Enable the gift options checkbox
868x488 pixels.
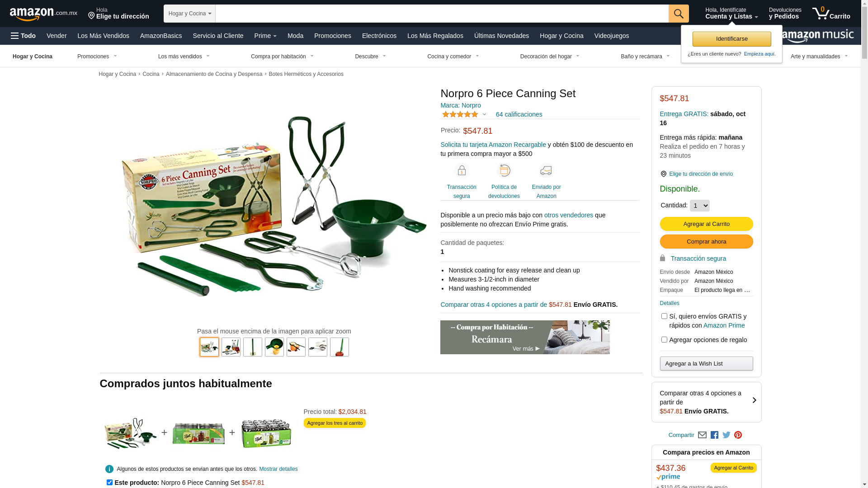coord(664,340)
